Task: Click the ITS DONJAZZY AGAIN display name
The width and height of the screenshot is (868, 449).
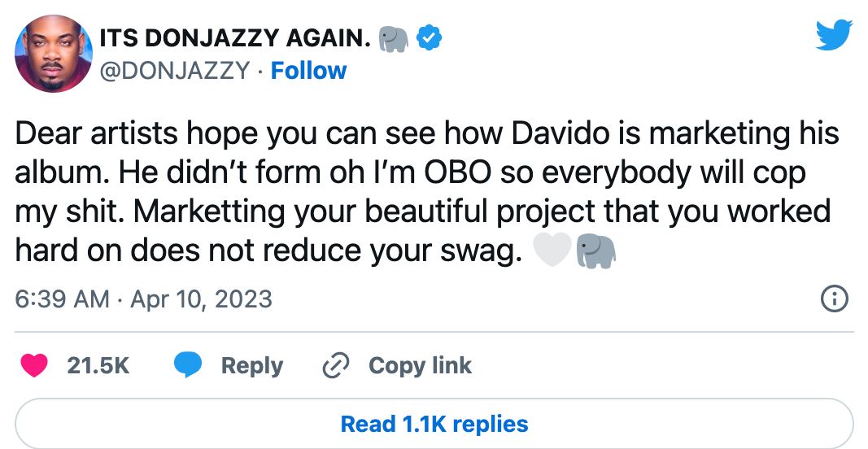Action: 235,37
